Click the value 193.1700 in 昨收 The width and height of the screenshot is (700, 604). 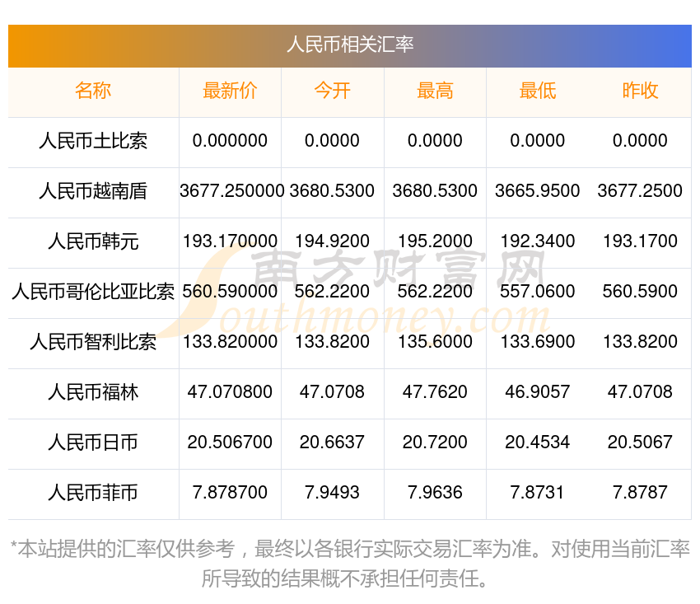point(640,241)
